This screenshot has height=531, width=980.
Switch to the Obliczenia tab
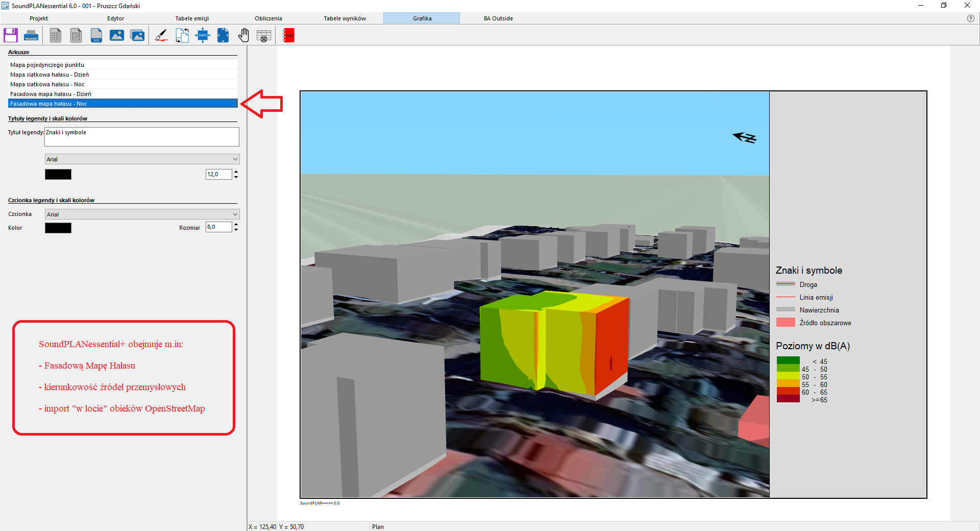268,18
